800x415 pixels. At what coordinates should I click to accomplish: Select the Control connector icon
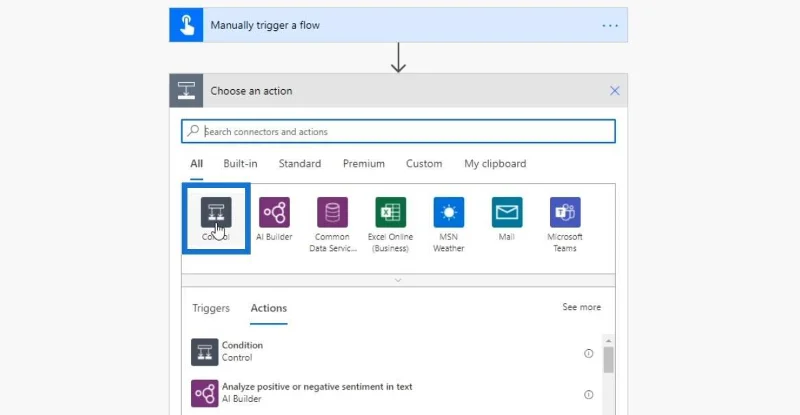point(216,212)
